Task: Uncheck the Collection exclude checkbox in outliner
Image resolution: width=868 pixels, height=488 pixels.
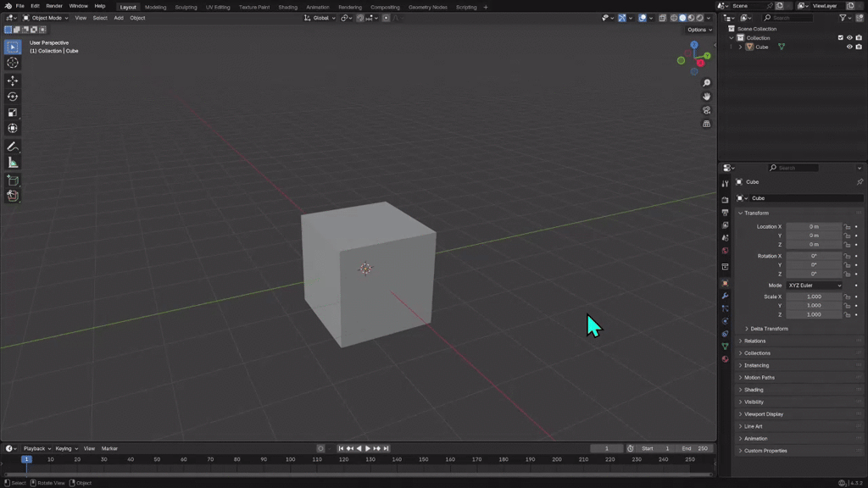Action: [x=840, y=37]
